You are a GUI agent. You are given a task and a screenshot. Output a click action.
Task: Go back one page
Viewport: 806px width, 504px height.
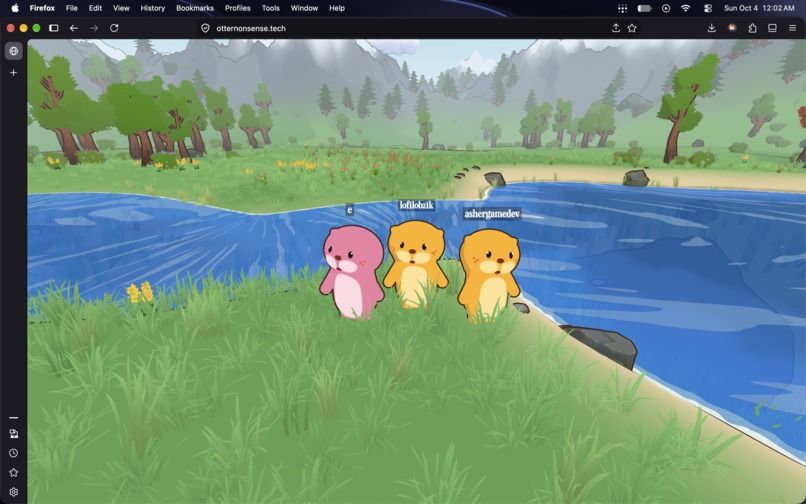click(74, 28)
